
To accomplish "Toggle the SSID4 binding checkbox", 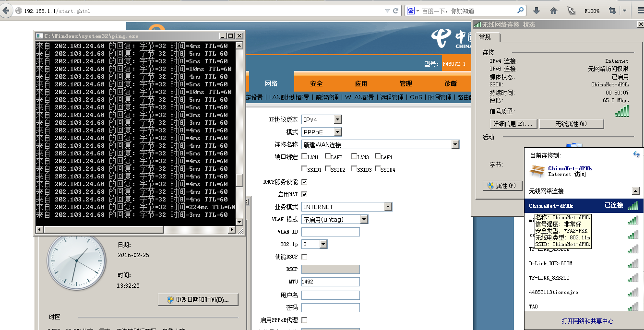I will [377, 169].
